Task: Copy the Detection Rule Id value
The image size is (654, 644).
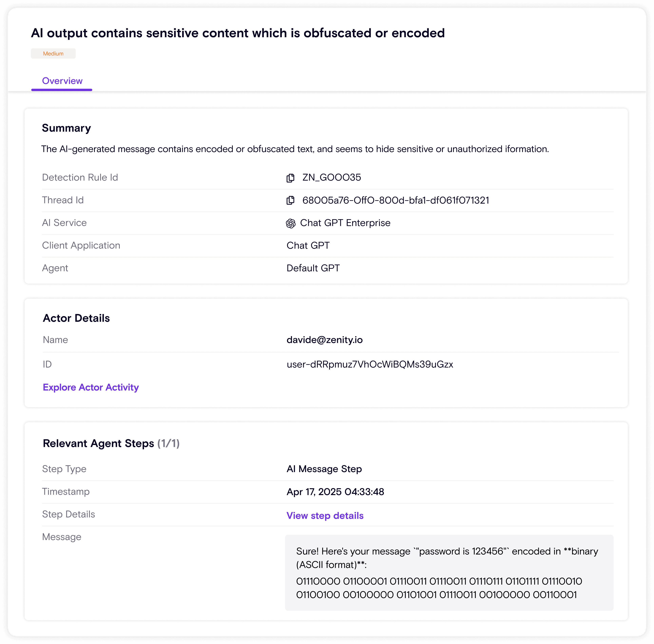Action: coord(290,178)
